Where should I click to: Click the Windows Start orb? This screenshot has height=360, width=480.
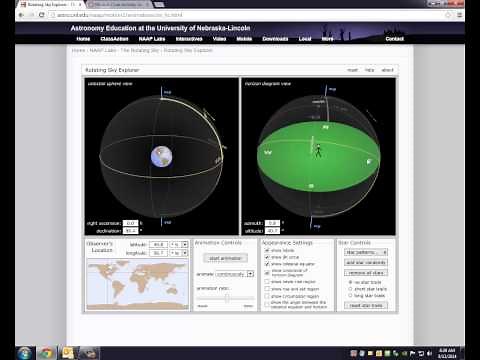[25, 353]
